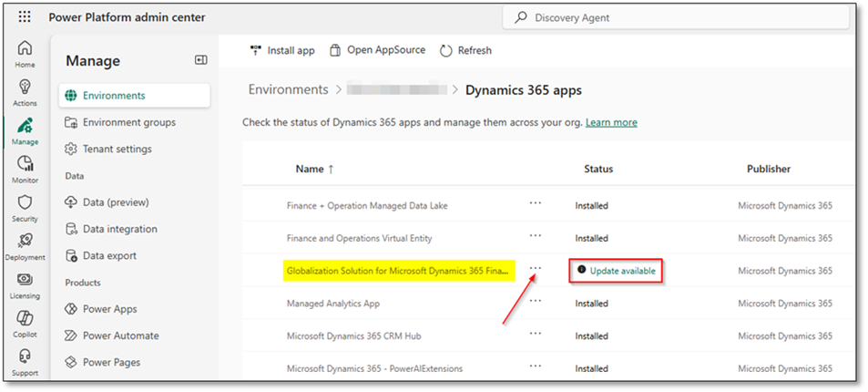Click the Update available status link

point(622,271)
